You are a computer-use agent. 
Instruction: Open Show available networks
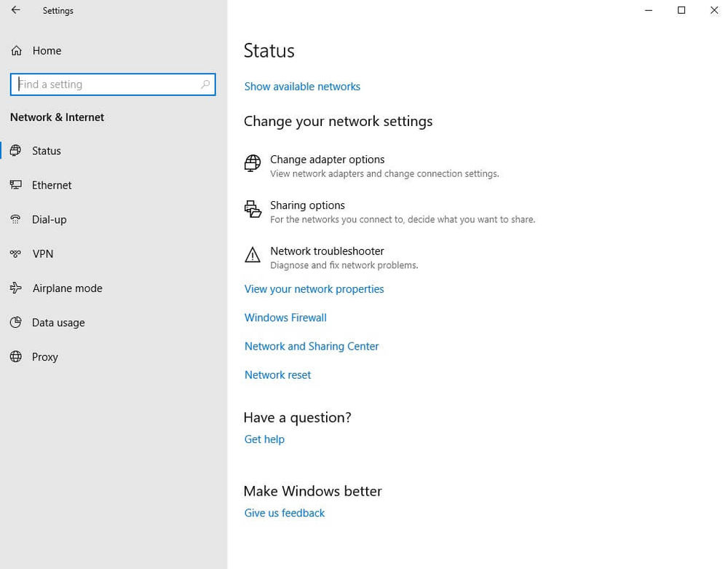302,86
